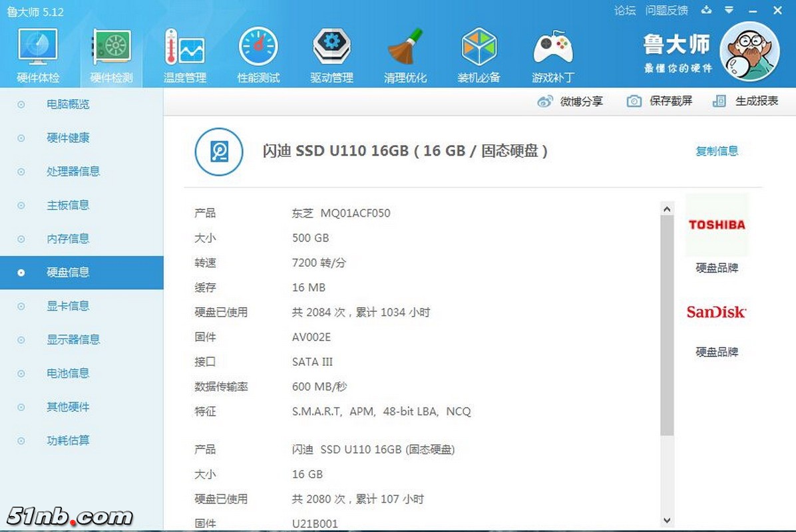Open the title bar dropdown menu arrow

(729, 11)
